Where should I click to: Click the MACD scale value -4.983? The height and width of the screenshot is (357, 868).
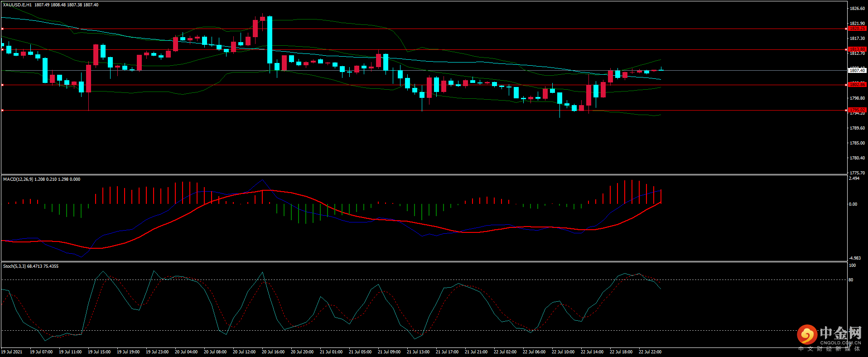coord(854,258)
